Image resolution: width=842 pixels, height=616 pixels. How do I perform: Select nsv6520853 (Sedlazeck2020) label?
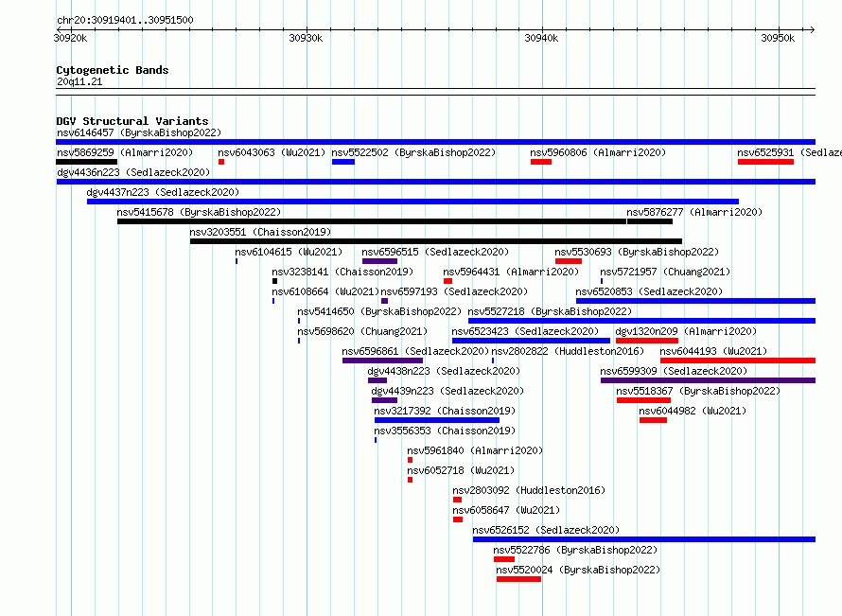click(649, 291)
